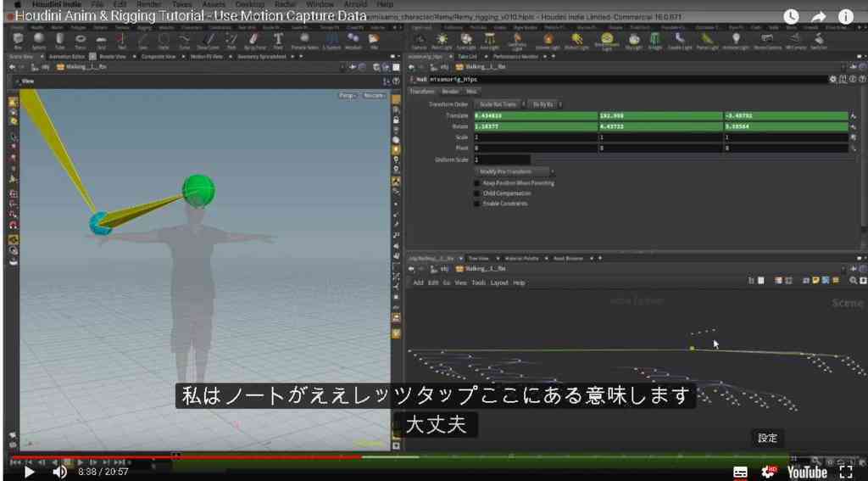Toggle YouTube subtitles button
The image size is (868, 481).
pos(740,473)
